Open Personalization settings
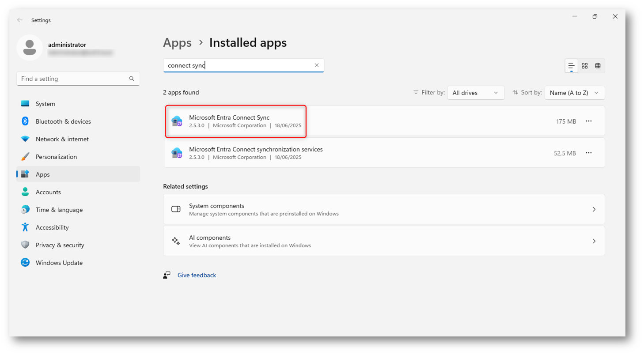 coord(78,157)
